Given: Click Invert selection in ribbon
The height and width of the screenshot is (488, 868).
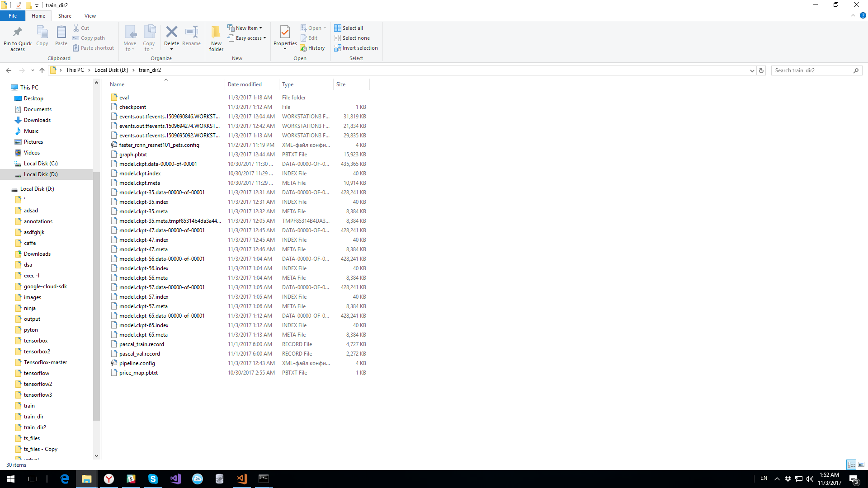Looking at the screenshot, I should point(356,48).
